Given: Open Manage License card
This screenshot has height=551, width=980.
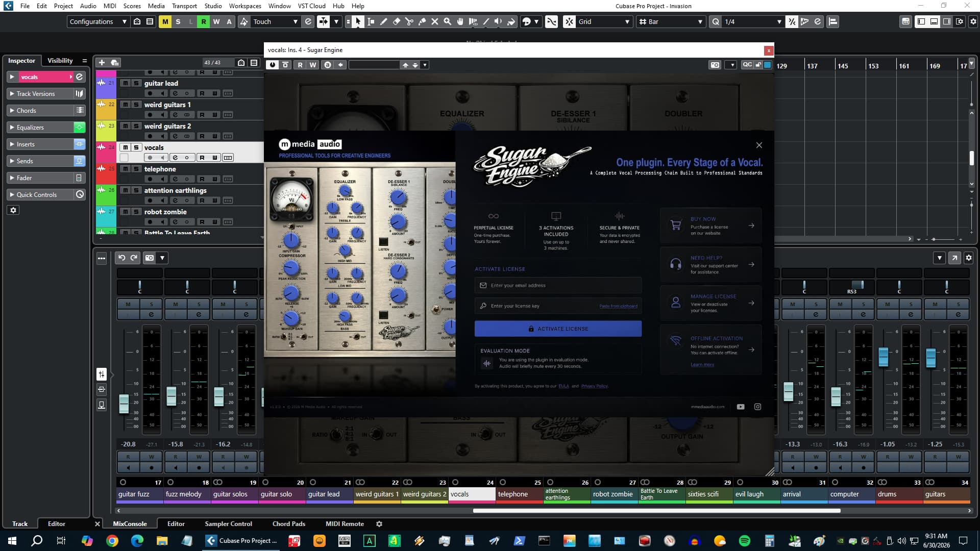Looking at the screenshot, I should pos(710,303).
